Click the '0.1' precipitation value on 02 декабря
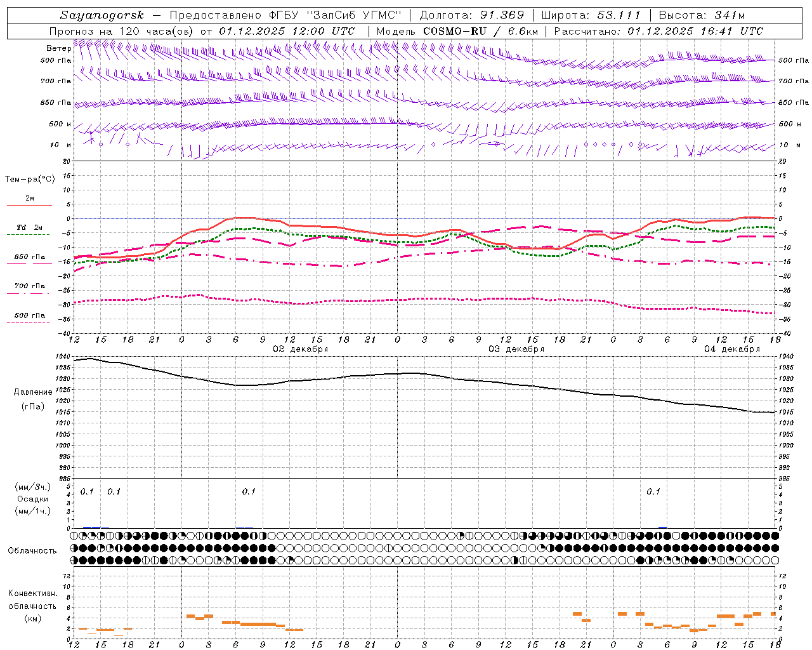This screenshot has height=650, width=812. pyautogui.click(x=249, y=491)
